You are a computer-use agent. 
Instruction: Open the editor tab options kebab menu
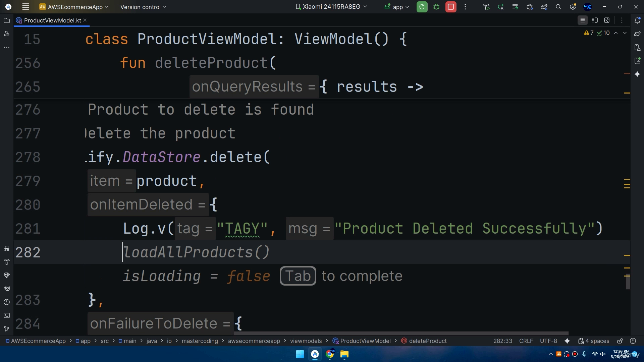pos(622,20)
